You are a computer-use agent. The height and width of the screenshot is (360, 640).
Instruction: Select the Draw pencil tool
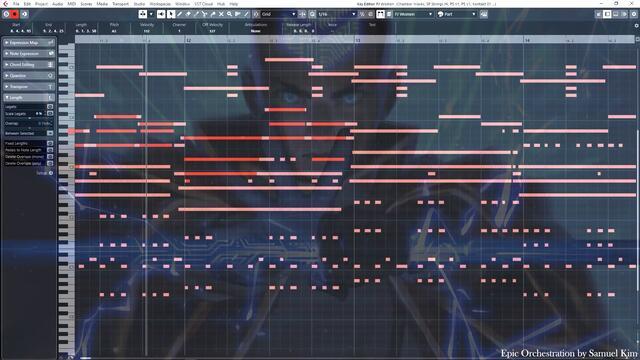click(180, 14)
